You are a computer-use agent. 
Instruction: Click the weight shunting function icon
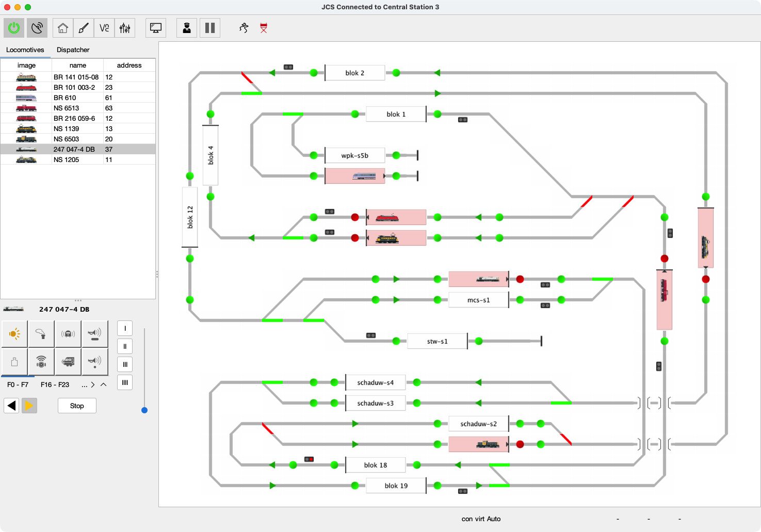[14, 362]
